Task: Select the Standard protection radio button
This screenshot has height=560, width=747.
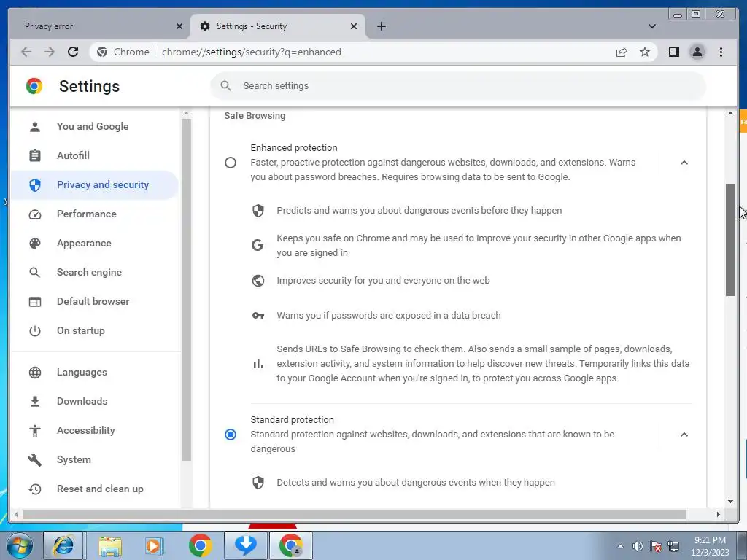Action: pos(231,435)
